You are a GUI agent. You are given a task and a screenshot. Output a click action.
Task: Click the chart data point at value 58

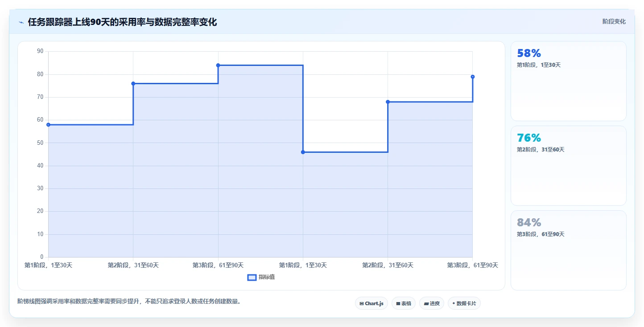point(48,125)
